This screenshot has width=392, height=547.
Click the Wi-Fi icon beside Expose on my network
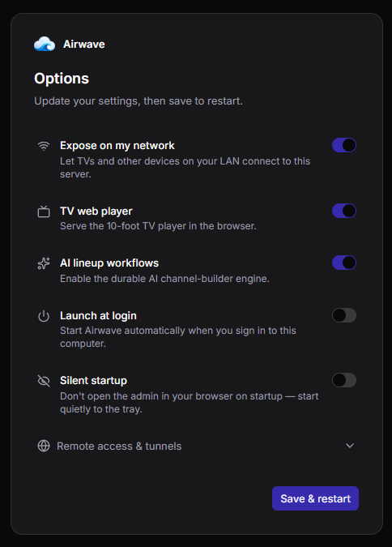(44, 146)
